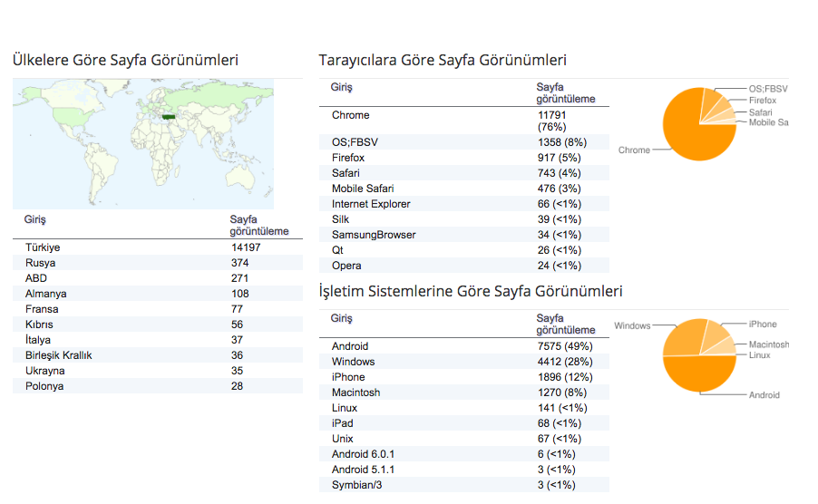Viewport: 818px width, 504px height.
Task: Click the 'Macintosh' label beside the OS pie chart
Action: point(769,344)
